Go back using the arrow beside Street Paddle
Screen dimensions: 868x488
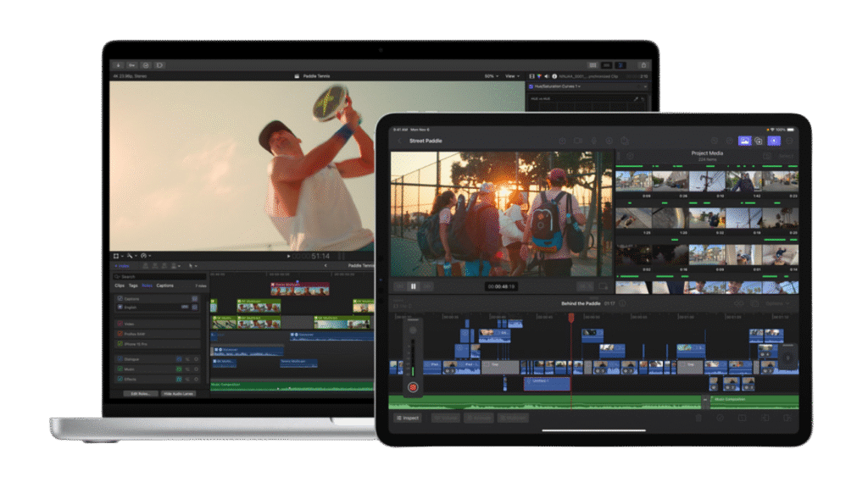point(400,141)
